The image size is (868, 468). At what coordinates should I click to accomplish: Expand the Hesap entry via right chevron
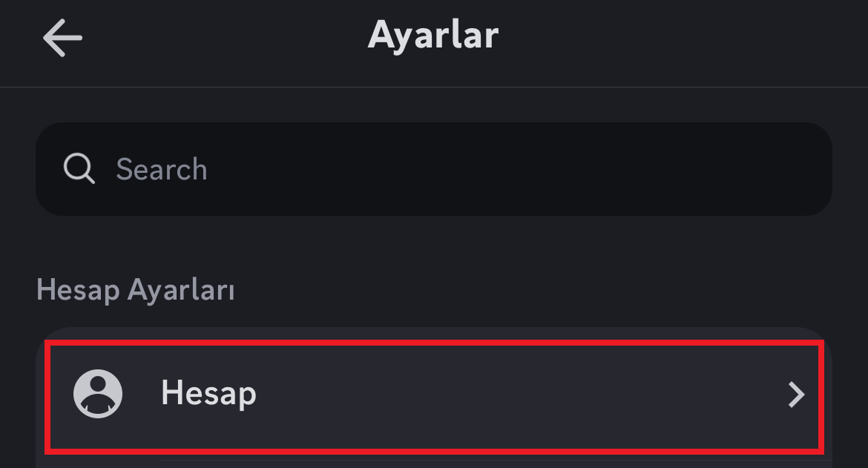click(796, 395)
